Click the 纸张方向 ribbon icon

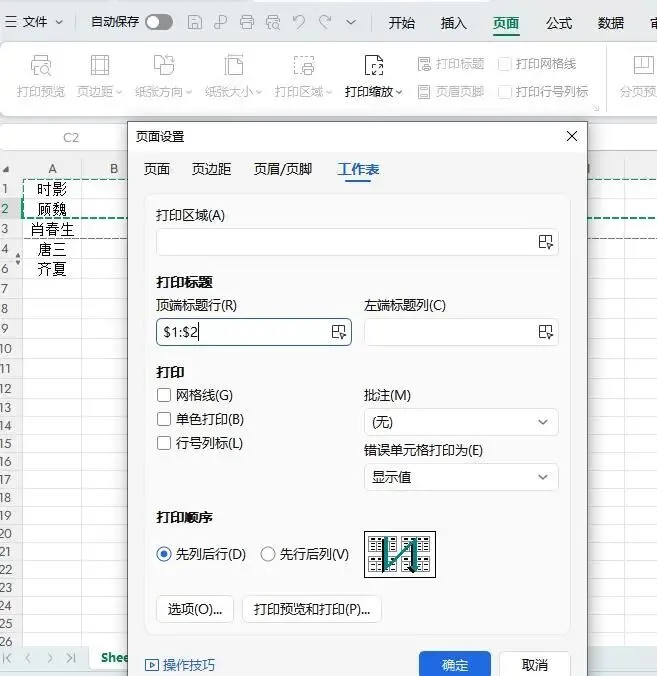[164, 66]
